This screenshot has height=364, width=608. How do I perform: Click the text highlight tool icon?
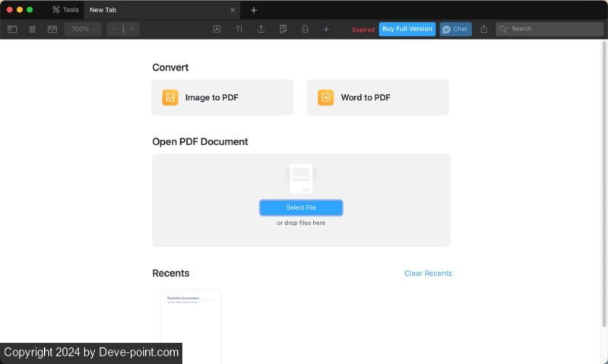coord(217,29)
